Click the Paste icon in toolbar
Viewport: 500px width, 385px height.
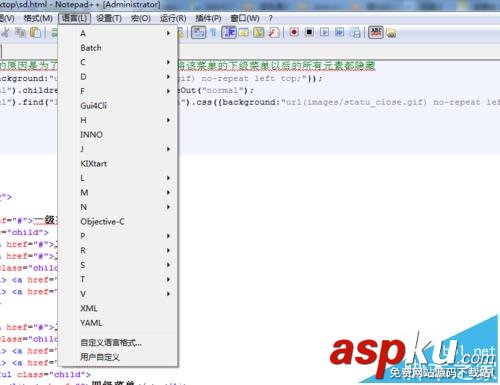(35, 33)
